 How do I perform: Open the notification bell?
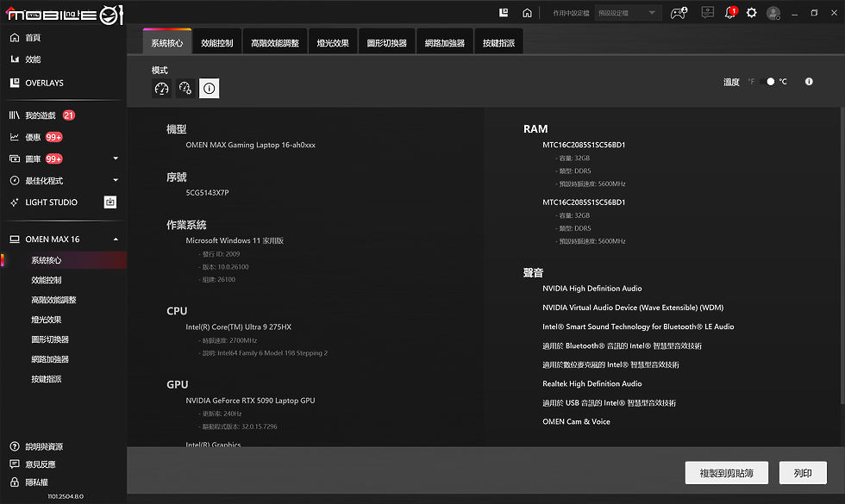point(731,12)
